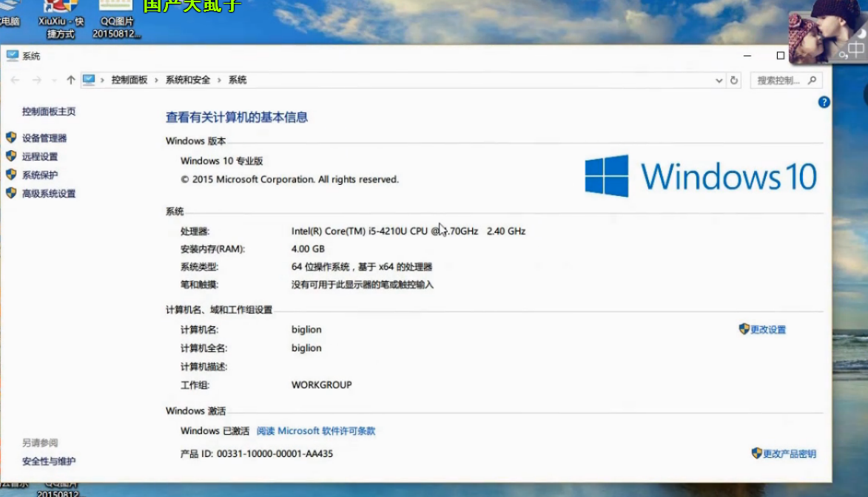The height and width of the screenshot is (497, 868).
Task: Expand chevron after 系统和安全 breadcrumb
Action: coord(219,80)
